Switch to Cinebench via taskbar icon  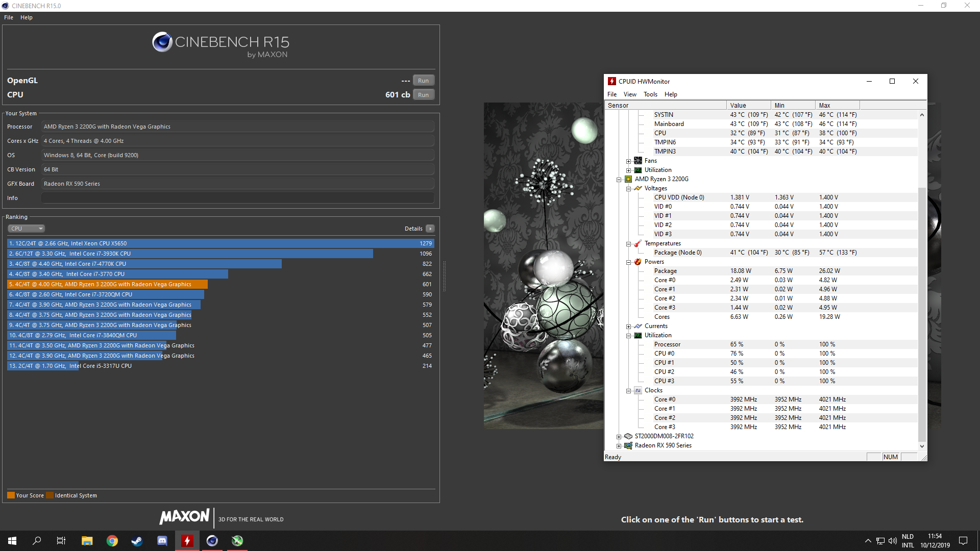[x=212, y=541]
